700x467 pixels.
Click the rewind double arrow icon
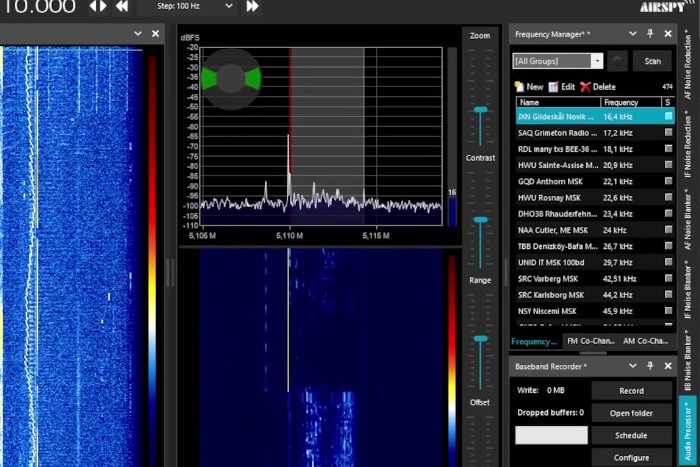click(121, 7)
